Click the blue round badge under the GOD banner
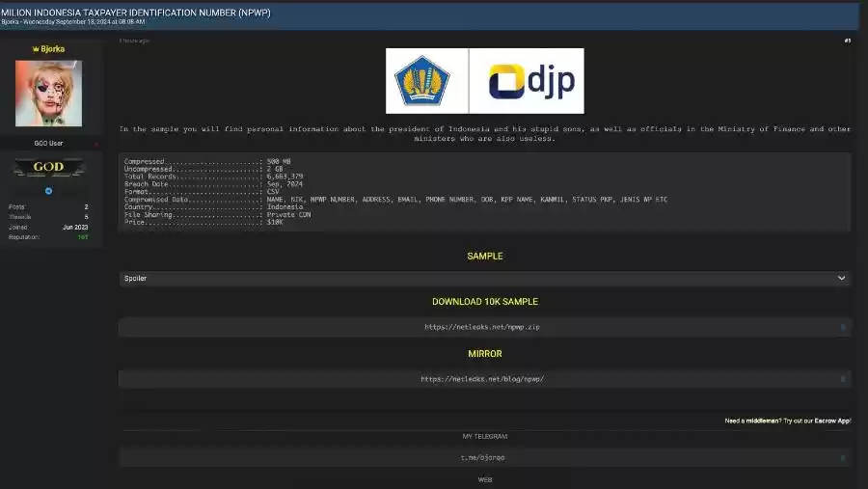 pyautogui.click(x=48, y=191)
